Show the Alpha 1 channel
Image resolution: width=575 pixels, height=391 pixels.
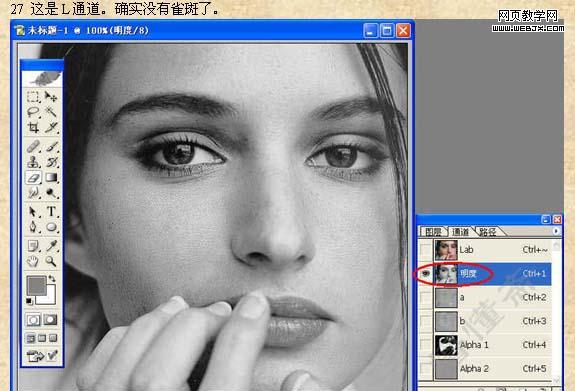click(426, 345)
